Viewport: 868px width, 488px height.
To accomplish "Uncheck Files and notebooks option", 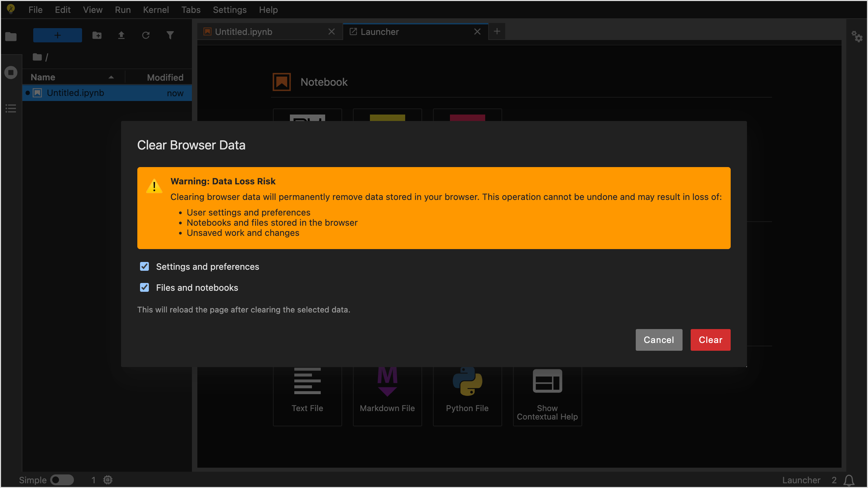I will [144, 287].
